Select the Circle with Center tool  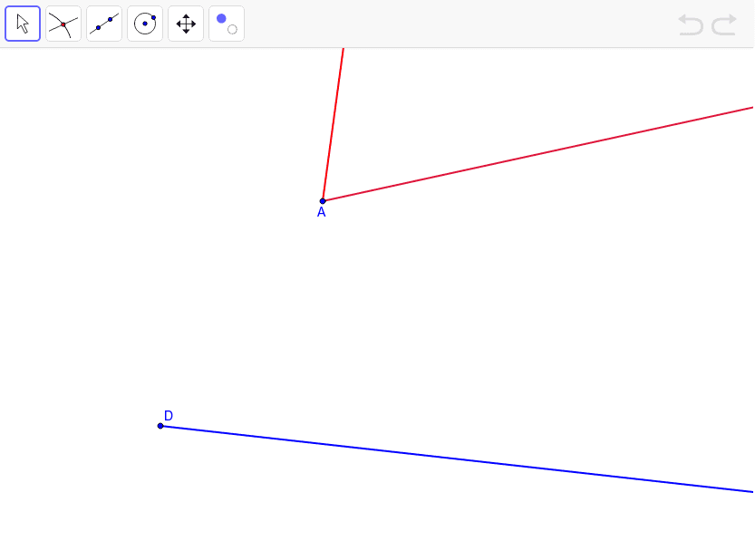point(144,23)
